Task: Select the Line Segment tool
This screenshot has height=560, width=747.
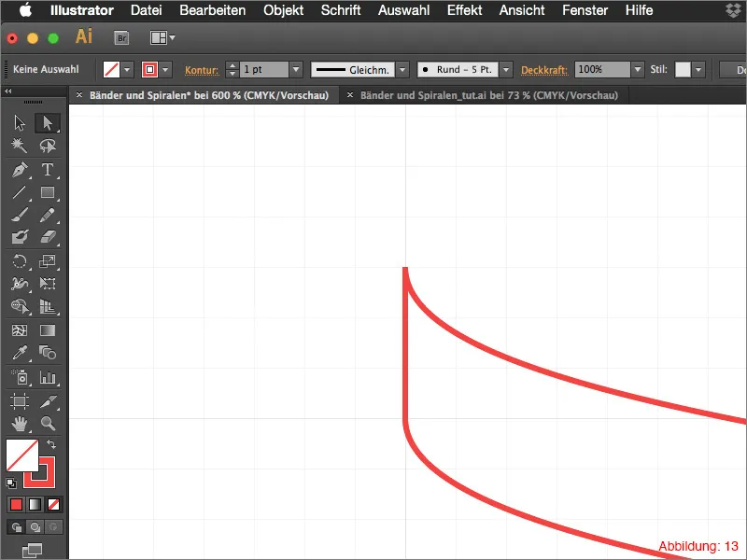Action: click(x=20, y=192)
